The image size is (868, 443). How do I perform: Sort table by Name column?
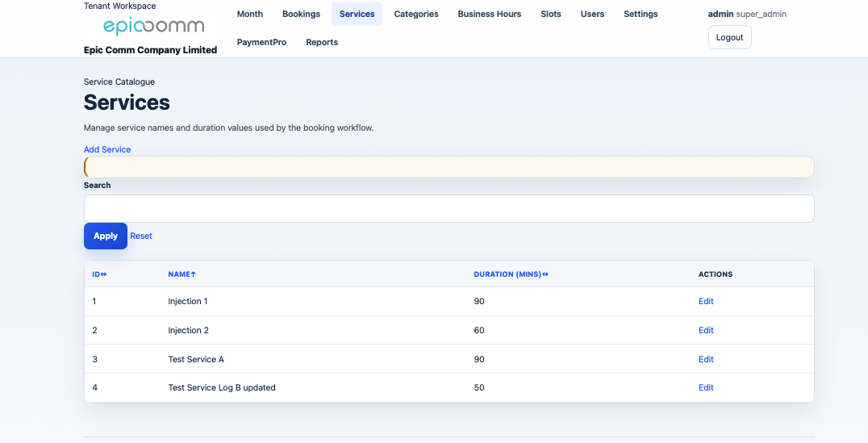pos(182,274)
